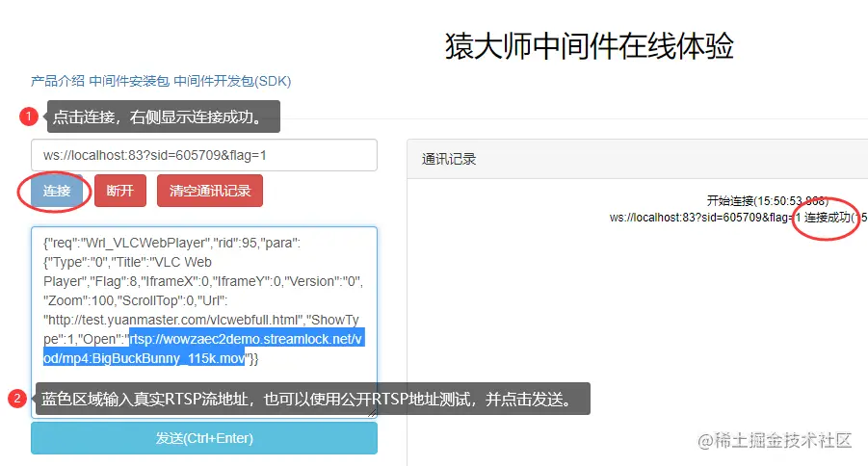
Task: Focus the ws://localhost:83 address input field
Action: [204, 155]
